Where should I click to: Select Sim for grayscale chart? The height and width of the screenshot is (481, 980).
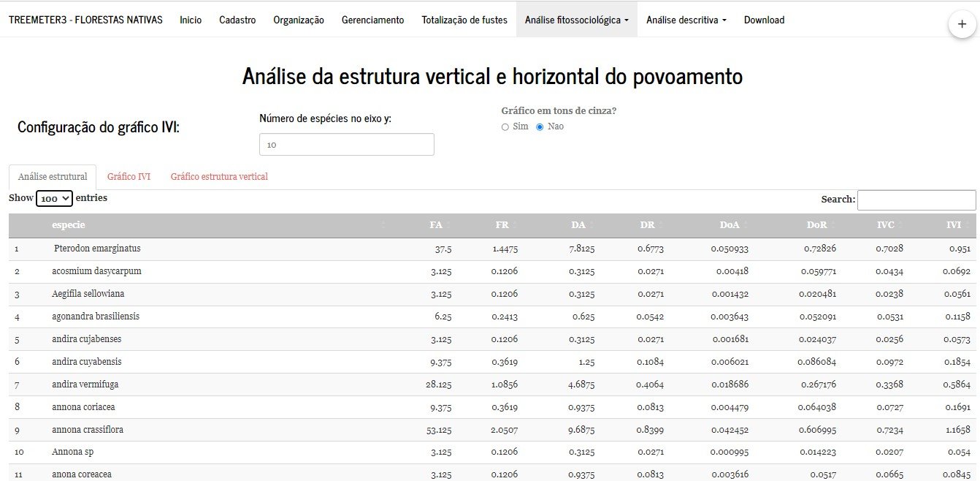(x=505, y=127)
